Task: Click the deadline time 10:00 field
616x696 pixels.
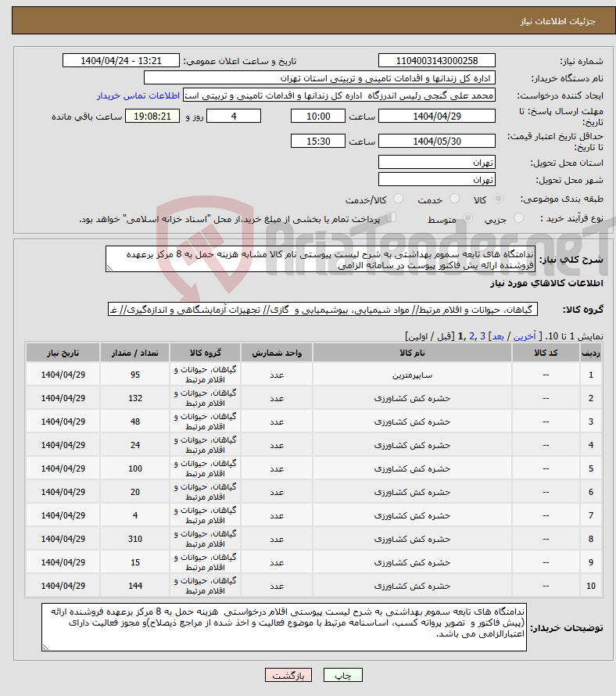Action: (x=317, y=117)
